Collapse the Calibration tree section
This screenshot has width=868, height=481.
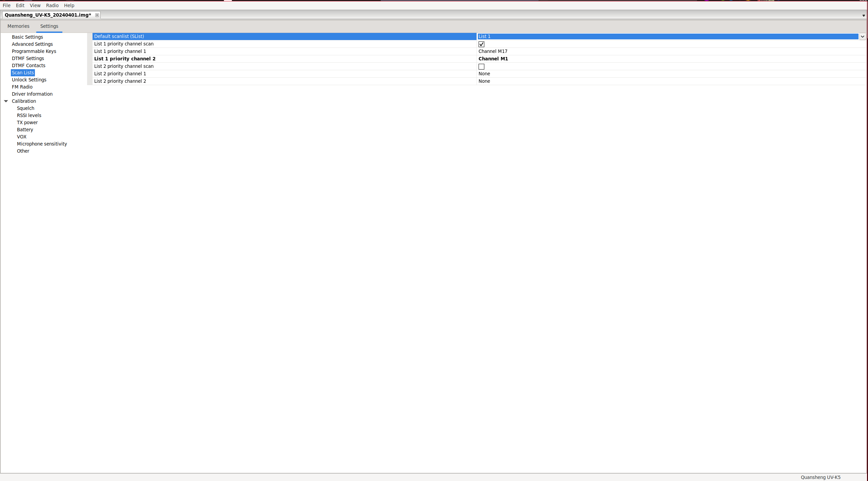[6, 101]
